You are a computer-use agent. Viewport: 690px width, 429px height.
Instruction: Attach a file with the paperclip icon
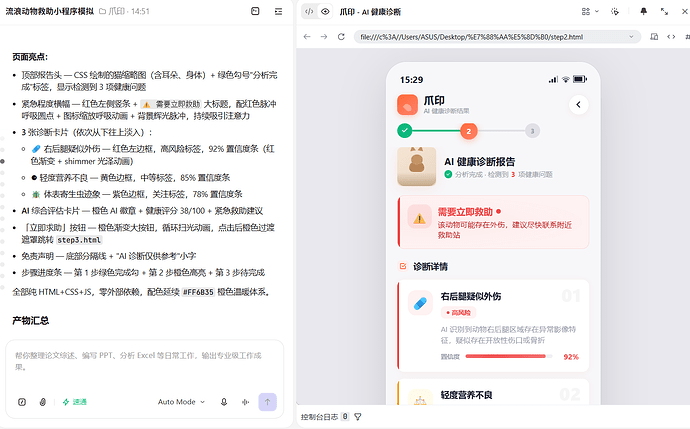[x=43, y=402]
